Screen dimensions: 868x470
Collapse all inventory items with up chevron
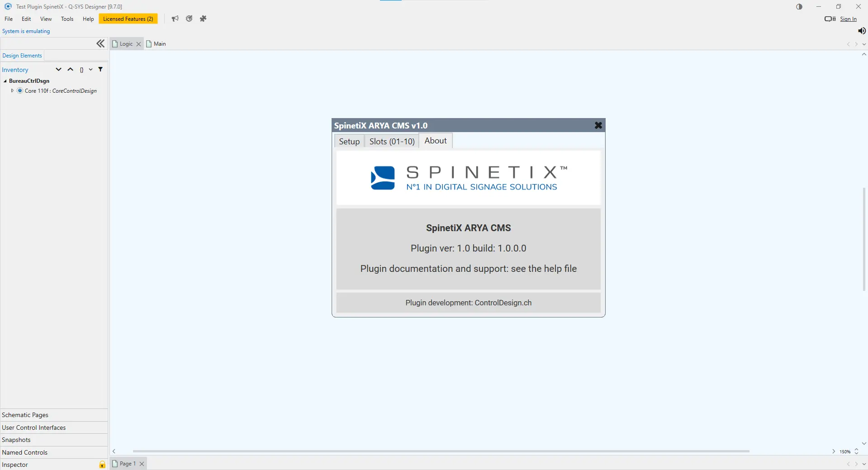(70, 69)
